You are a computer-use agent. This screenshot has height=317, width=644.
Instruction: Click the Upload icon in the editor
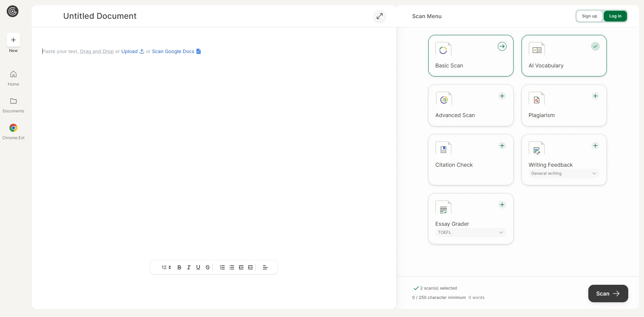(142, 51)
